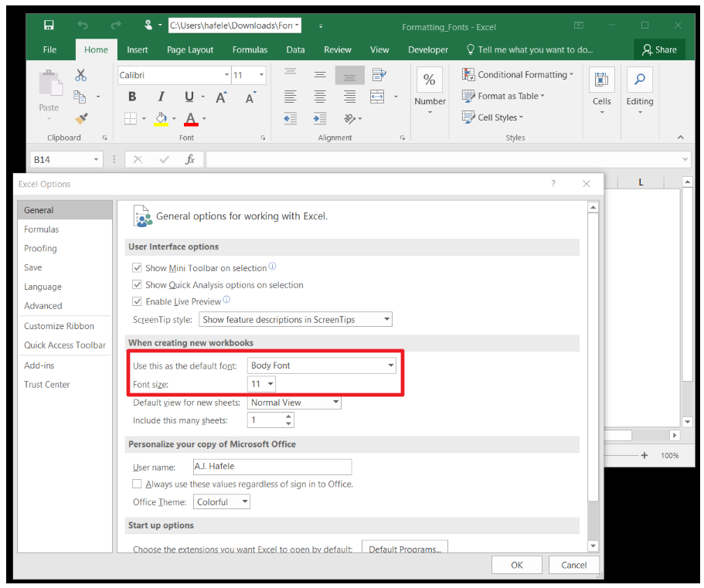Toggle Italic formatting
Screen dimensions: 704x588
click(161, 97)
